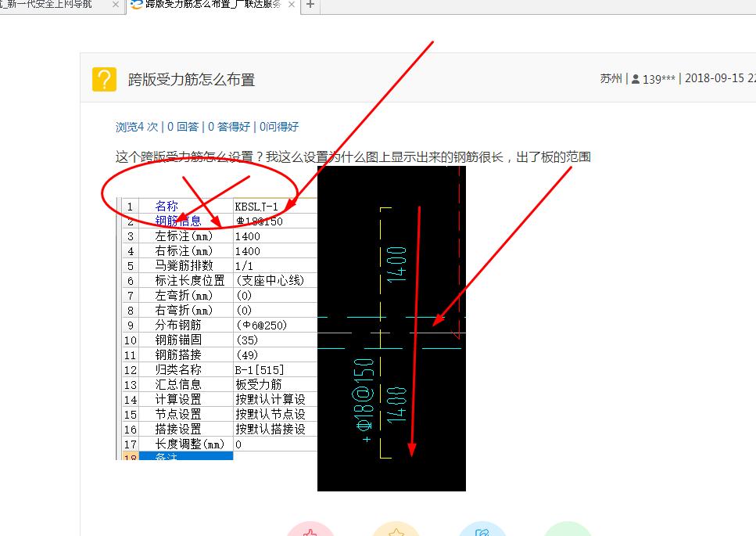
Task: Click the 左弯折(mm) row label
Action: tap(184, 295)
